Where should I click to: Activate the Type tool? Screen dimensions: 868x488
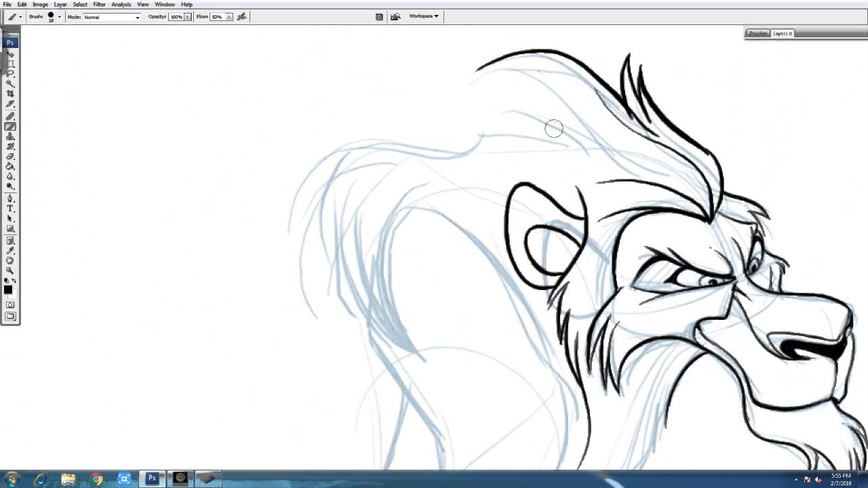click(10, 209)
